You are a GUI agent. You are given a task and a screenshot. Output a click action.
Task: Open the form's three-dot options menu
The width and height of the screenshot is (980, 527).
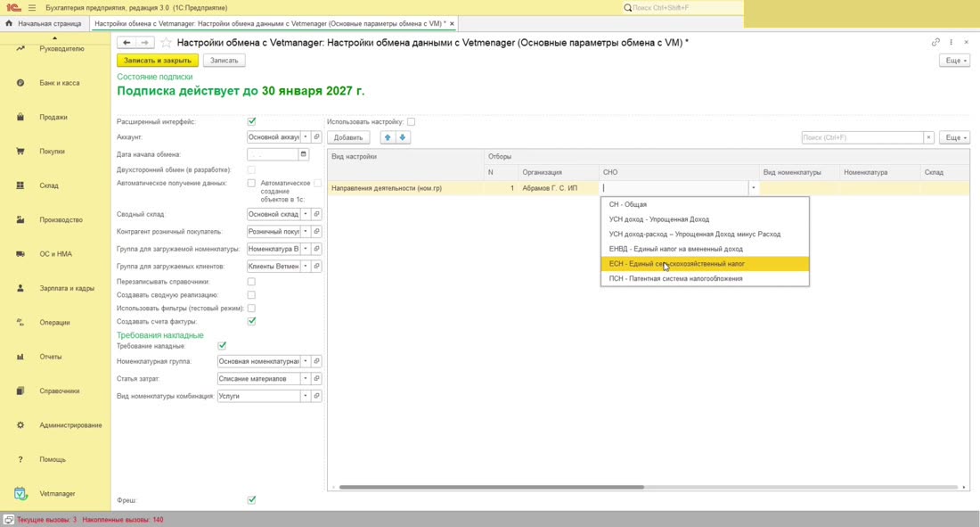tap(951, 42)
